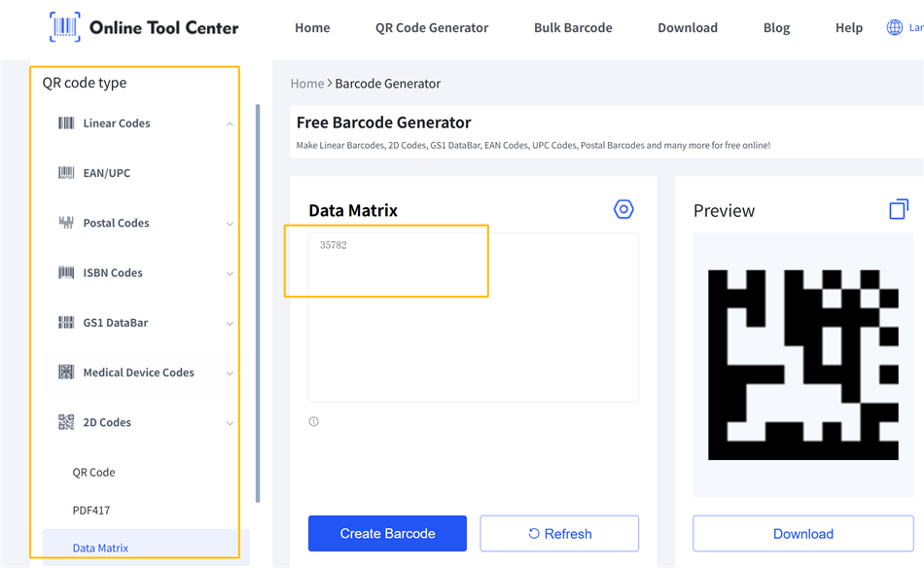Select the ISBN Codes barcode icon
Image resolution: width=924 pixels, height=568 pixels.
pyautogui.click(x=66, y=272)
